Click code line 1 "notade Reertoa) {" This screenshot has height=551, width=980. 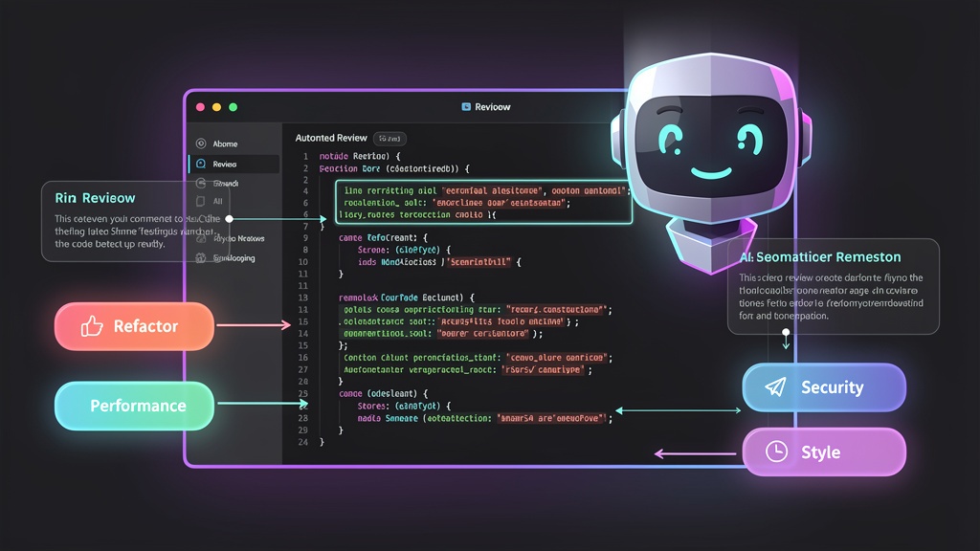[360, 156]
